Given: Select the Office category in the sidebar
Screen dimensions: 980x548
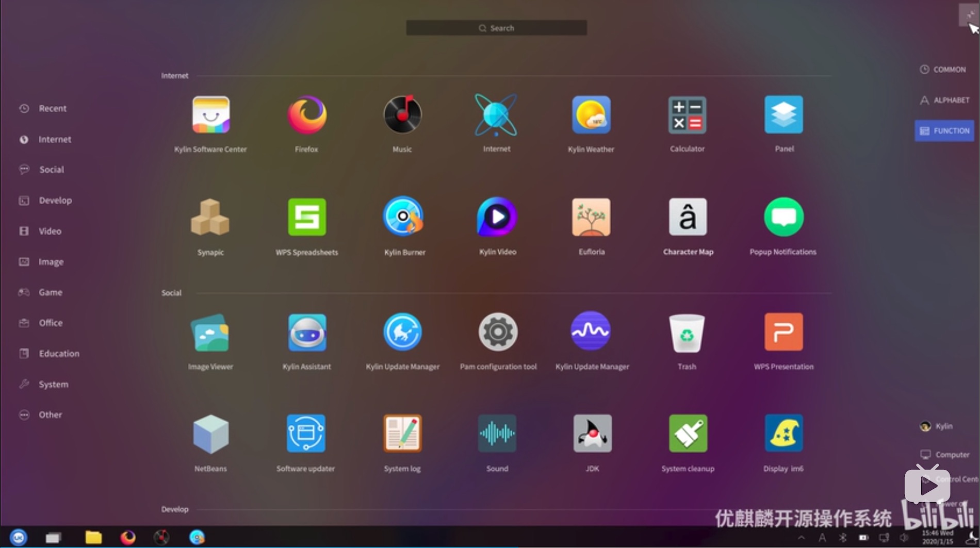Looking at the screenshot, I should (x=50, y=323).
